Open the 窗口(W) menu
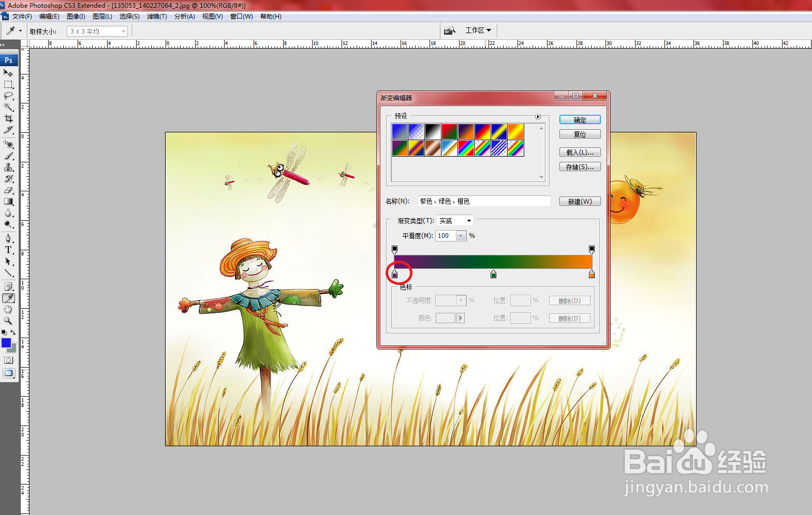 242,17
